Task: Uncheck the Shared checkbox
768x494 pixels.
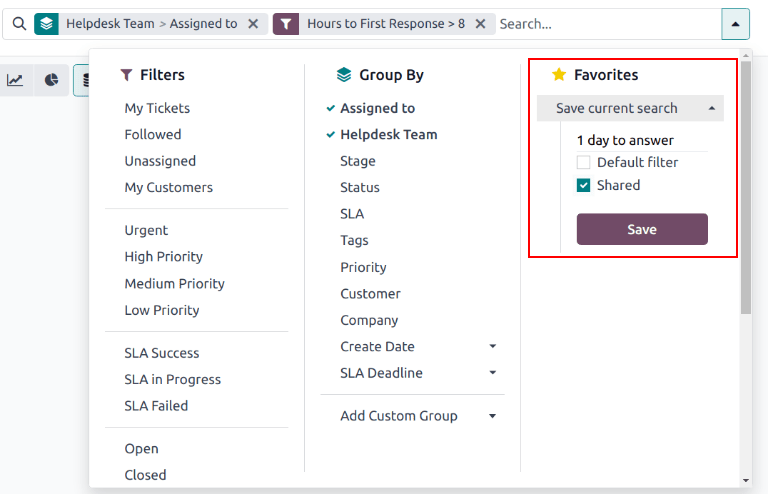Action: tap(584, 185)
